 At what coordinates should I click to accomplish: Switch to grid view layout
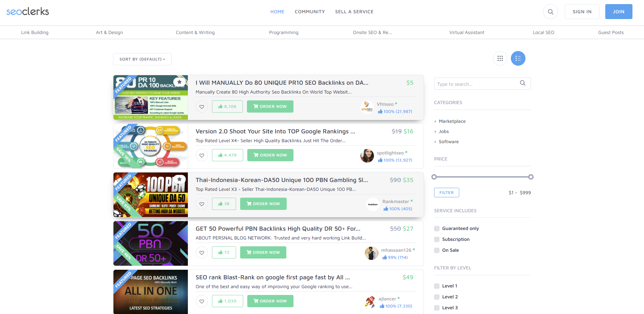coord(500,59)
